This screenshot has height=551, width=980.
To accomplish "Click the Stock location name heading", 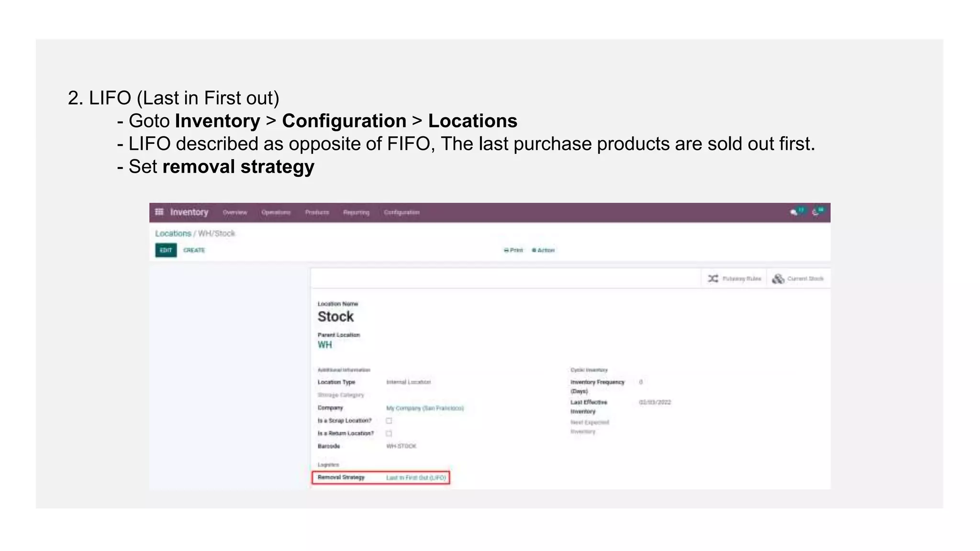I will pyautogui.click(x=336, y=317).
